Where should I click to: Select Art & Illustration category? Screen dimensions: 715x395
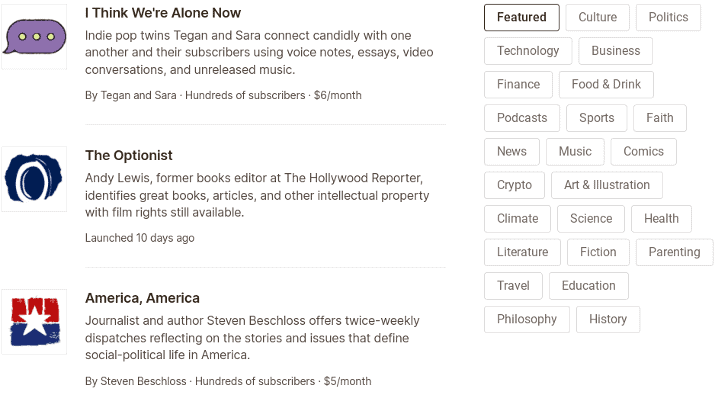pos(606,185)
